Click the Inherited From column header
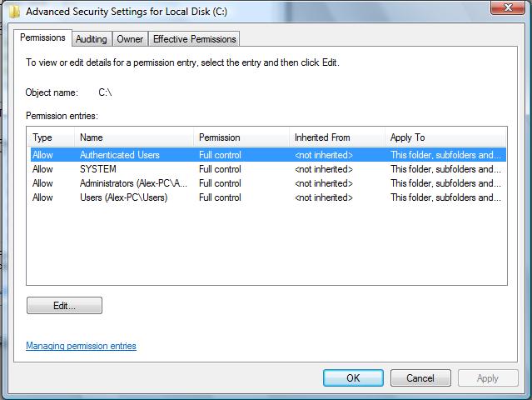Image resolution: width=532 pixels, height=400 pixels. coord(322,137)
